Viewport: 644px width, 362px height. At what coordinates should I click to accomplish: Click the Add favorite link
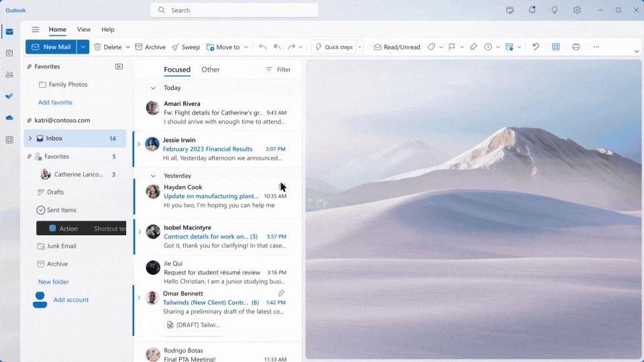click(x=55, y=103)
